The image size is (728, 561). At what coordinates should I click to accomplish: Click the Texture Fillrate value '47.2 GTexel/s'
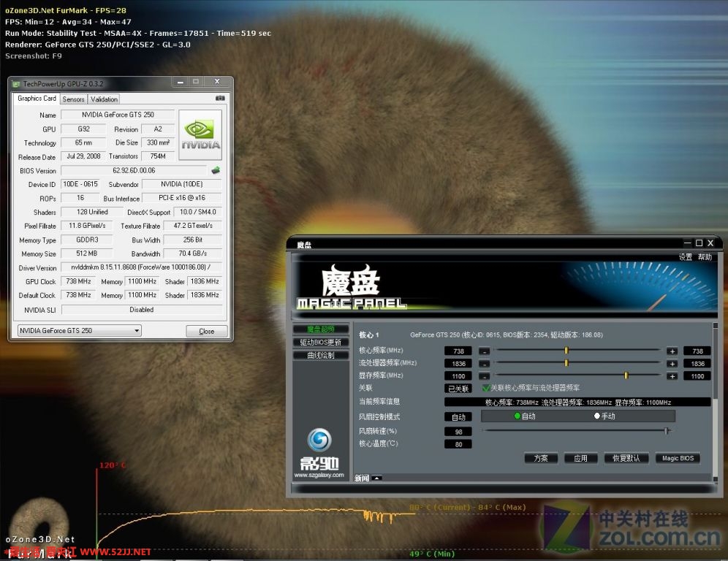click(x=193, y=226)
